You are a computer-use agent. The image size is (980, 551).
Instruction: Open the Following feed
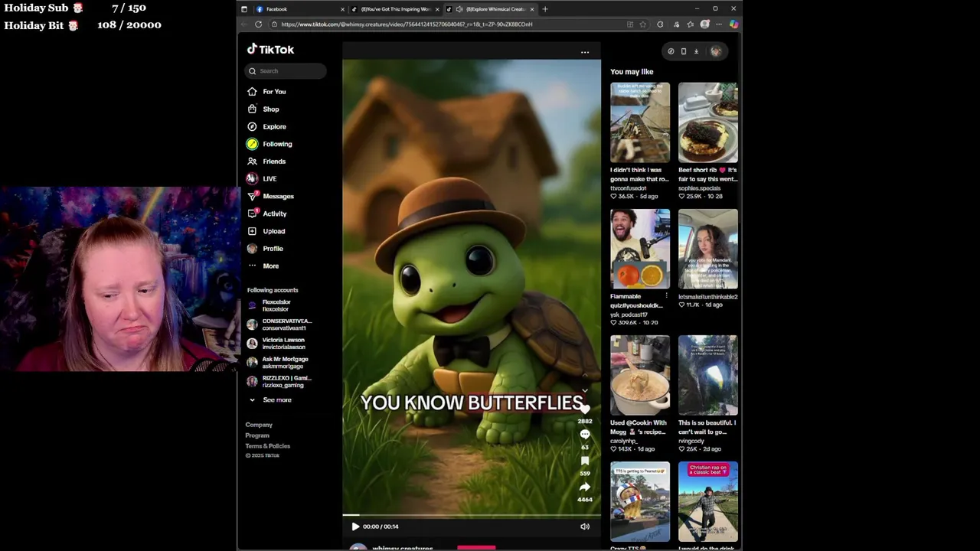(x=269, y=144)
